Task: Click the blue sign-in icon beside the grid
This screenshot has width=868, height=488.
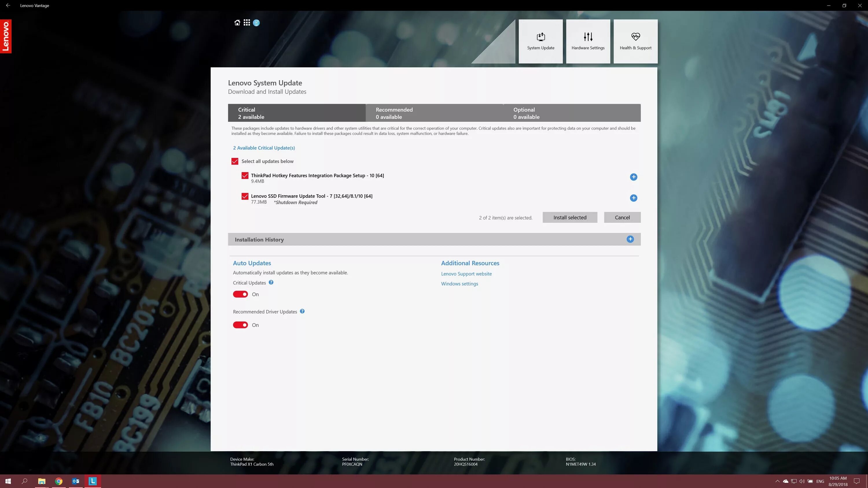Action: [256, 23]
